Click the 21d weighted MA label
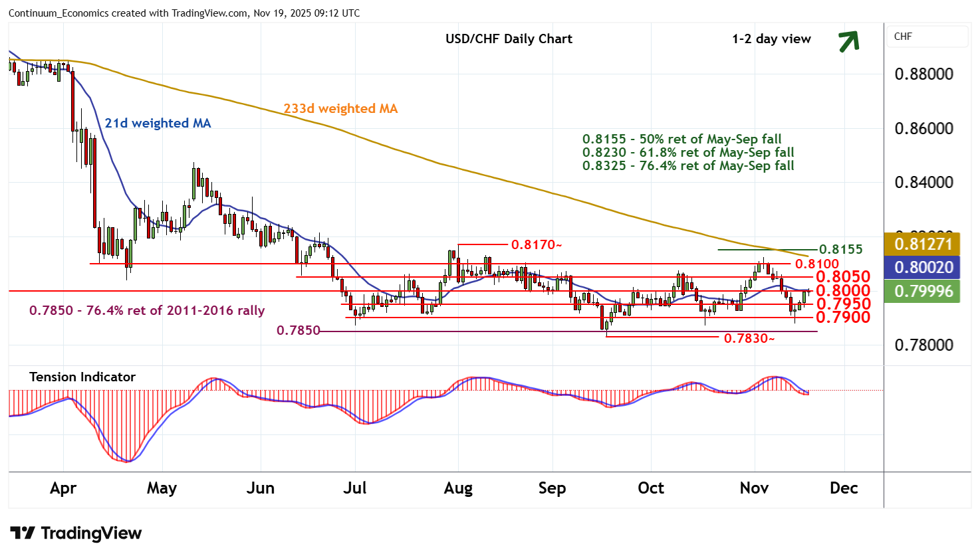The width and height of the screenshot is (980, 558). point(158,123)
